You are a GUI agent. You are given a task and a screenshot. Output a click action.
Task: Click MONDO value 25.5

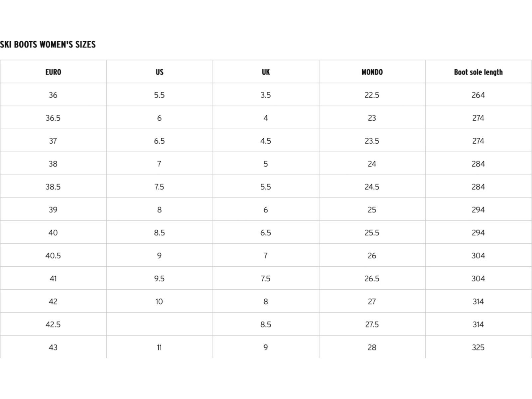(372, 232)
